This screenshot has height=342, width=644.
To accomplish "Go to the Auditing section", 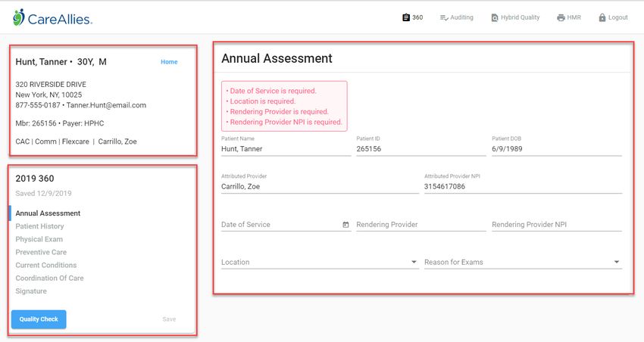I will (456, 17).
